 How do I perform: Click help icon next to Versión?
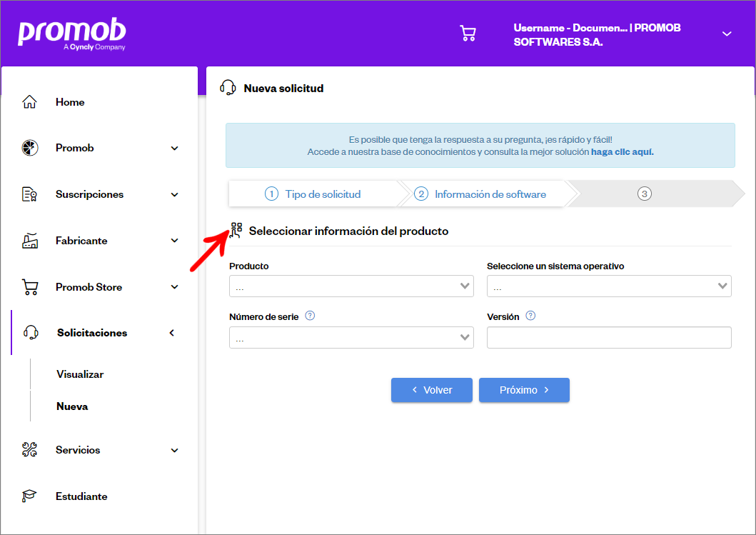(x=530, y=316)
